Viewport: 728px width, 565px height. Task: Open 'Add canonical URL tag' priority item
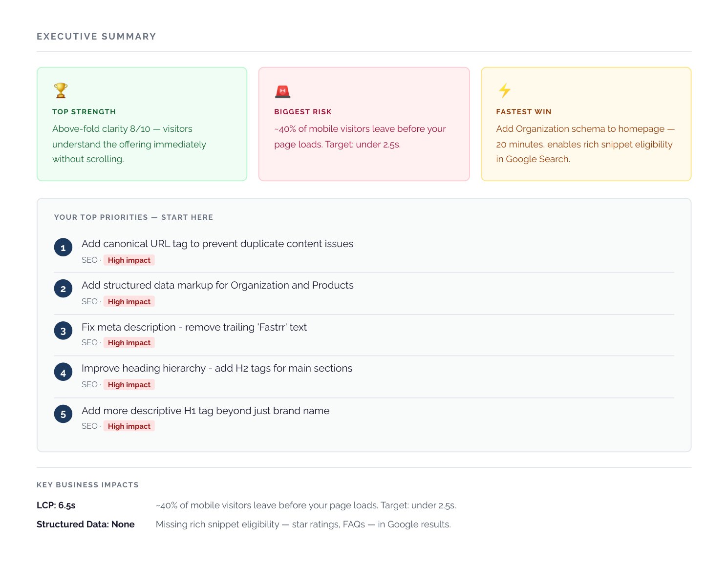[x=217, y=244]
